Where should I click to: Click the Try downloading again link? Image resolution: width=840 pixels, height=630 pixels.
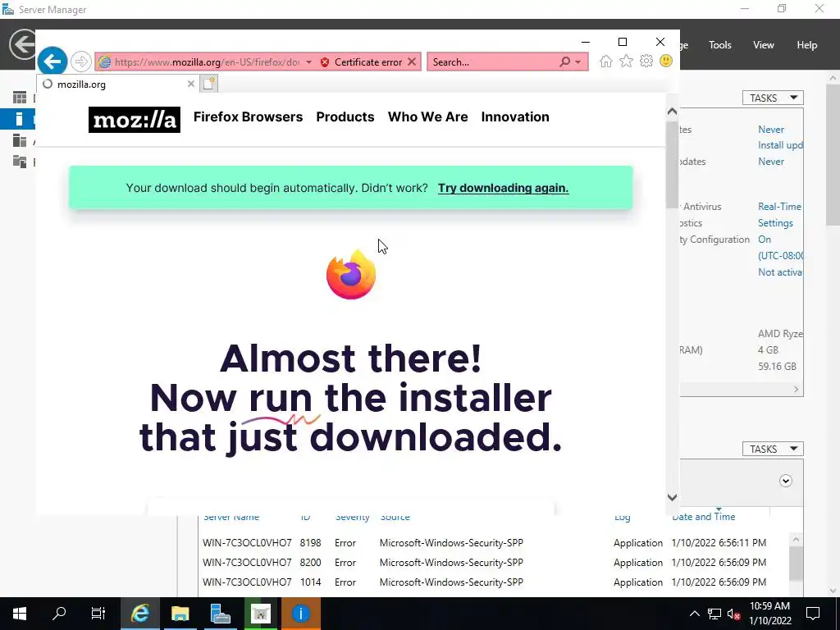coord(503,188)
